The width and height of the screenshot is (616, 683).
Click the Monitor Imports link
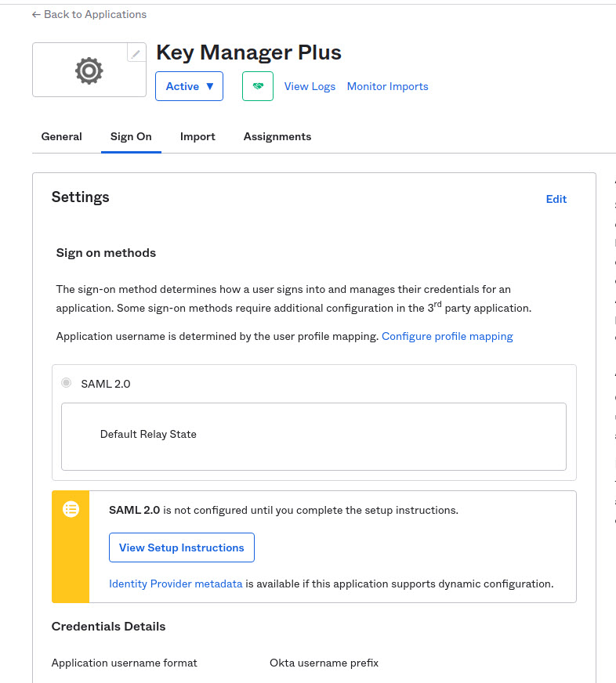coord(387,86)
